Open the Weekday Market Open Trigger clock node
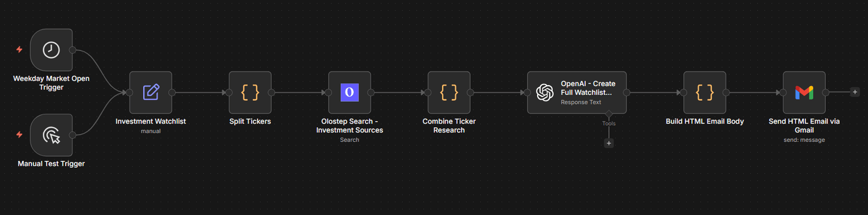This screenshot has height=215, width=868. click(x=51, y=50)
